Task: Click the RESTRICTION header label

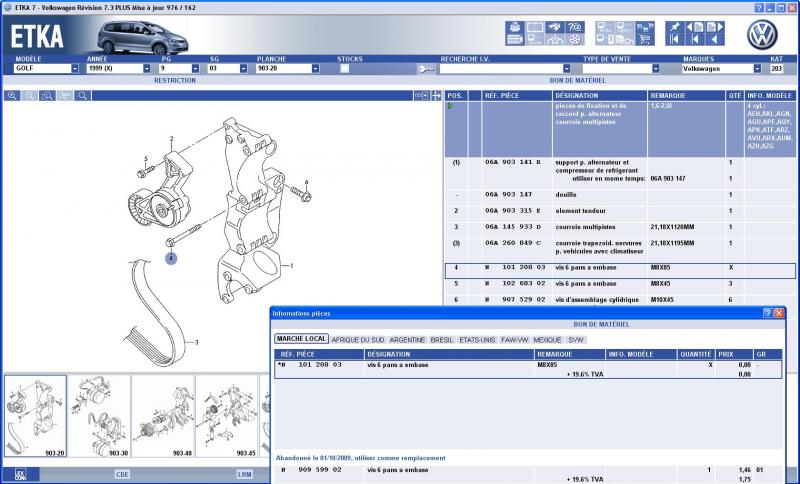Action: (175, 81)
